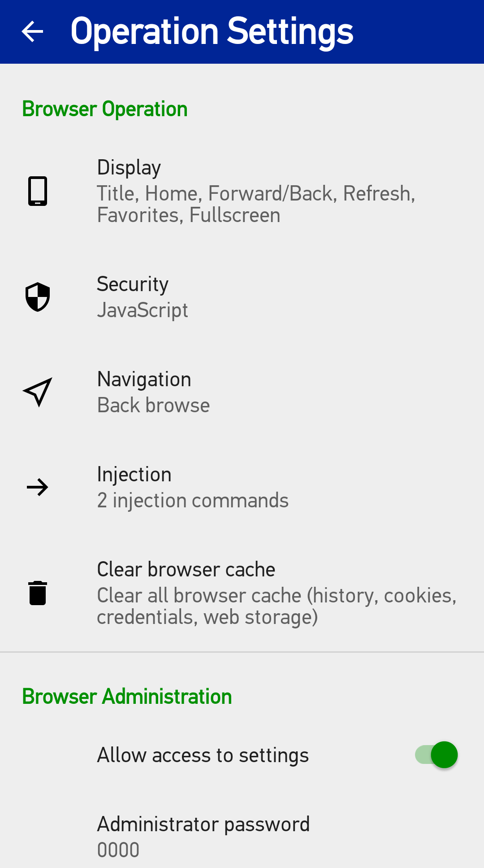Tap the Browser Administration section header
484x868 pixels.
pos(127,697)
